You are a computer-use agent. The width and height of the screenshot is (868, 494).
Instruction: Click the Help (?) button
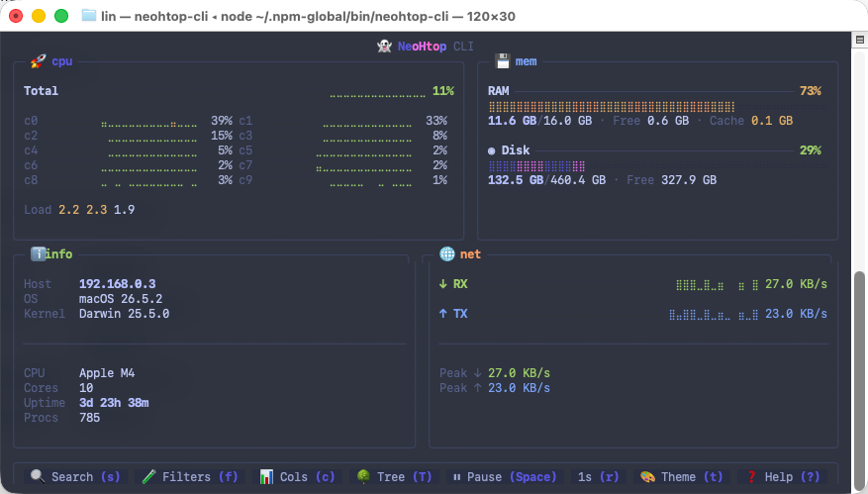783,477
